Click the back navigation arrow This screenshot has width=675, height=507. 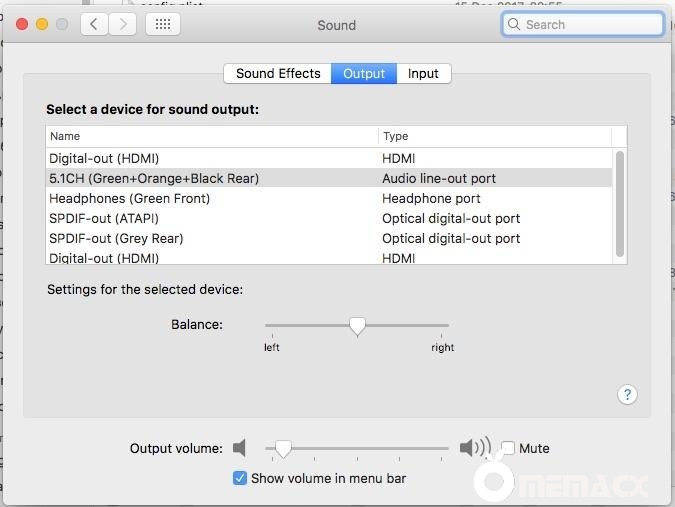click(94, 25)
